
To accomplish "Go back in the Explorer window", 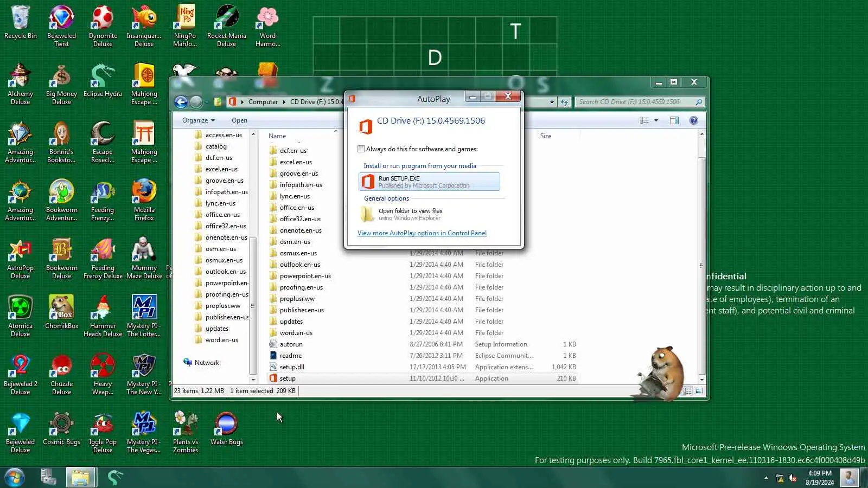I will pos(181,102).
